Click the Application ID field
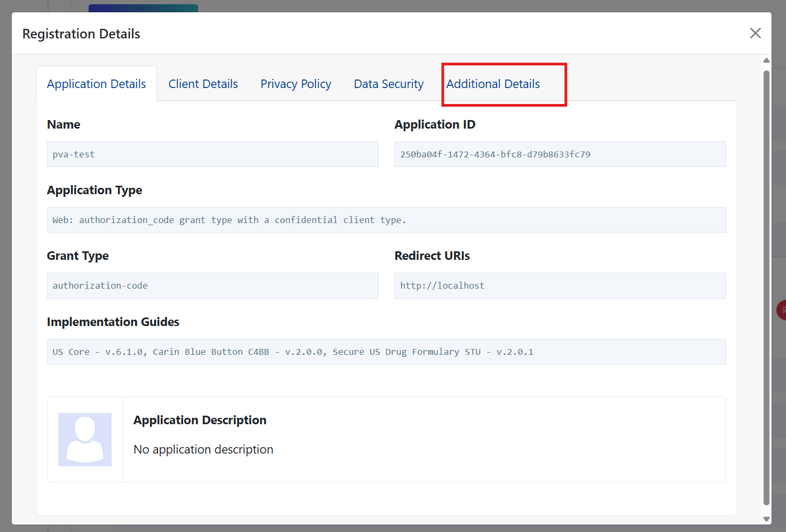 tap(560, 154)
